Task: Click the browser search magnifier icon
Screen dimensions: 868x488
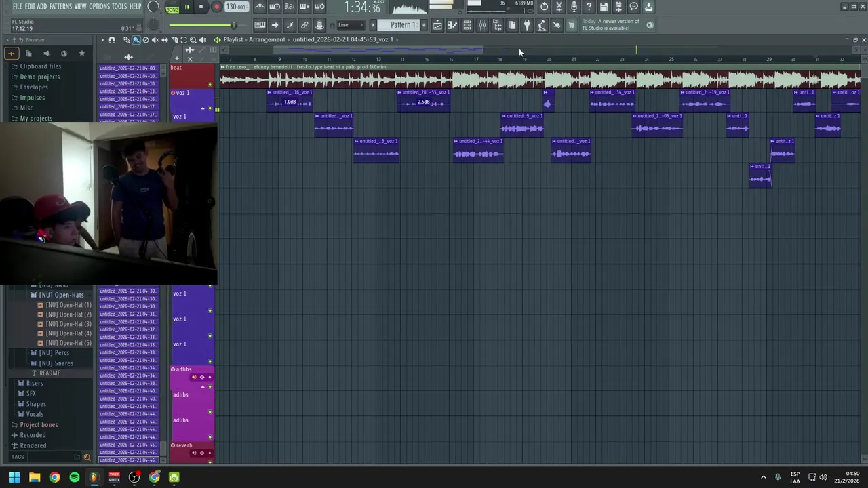Action: pos(87,457)
